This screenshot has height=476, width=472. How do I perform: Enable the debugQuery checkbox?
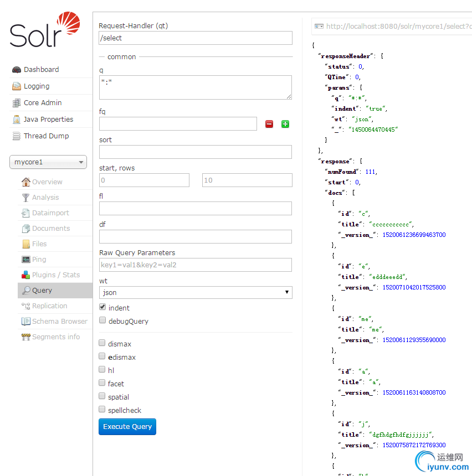(x=102, y=320)
